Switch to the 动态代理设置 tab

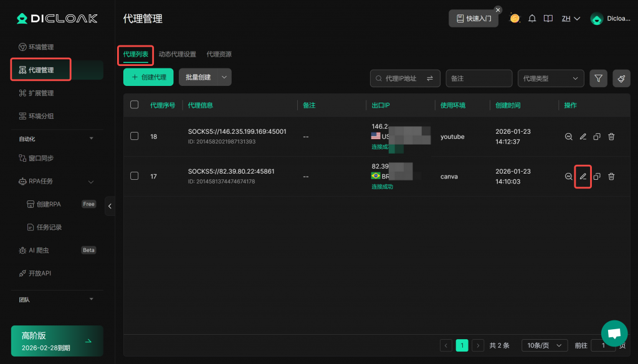177,54
